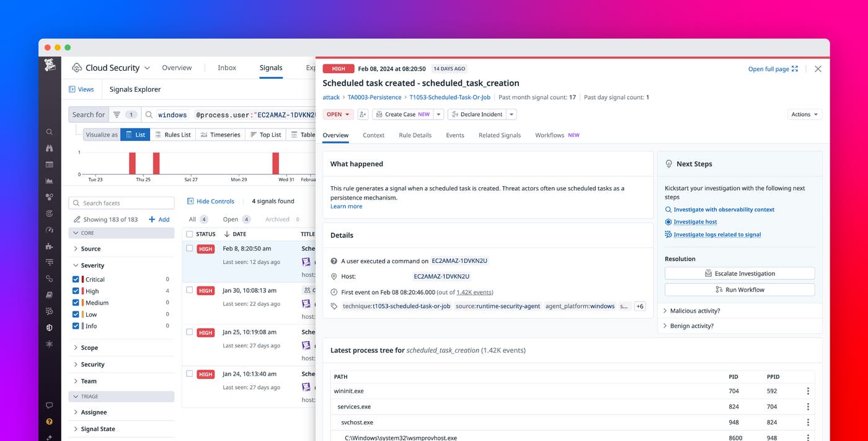Click inside the Search facets field
The width and height of the screenshot is (868, 441).
click(x=121, y=203)
